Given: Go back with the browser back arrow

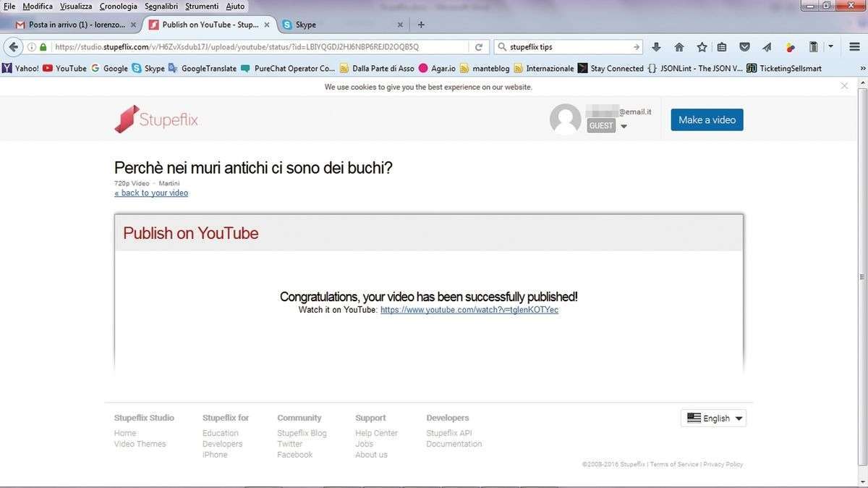Looking at the screenshot, I should 13,47.
